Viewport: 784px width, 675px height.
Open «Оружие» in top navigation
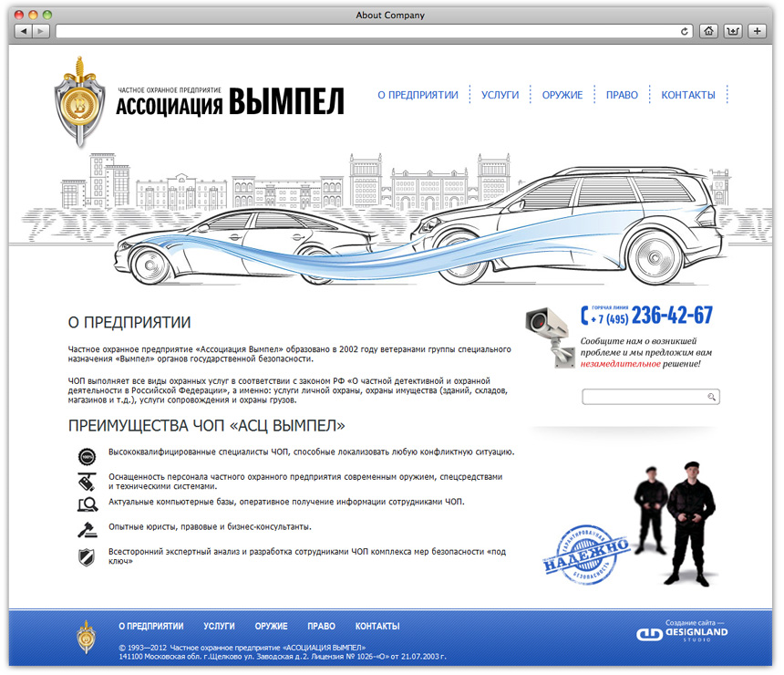pyautogui.click(x=562, y=95)
